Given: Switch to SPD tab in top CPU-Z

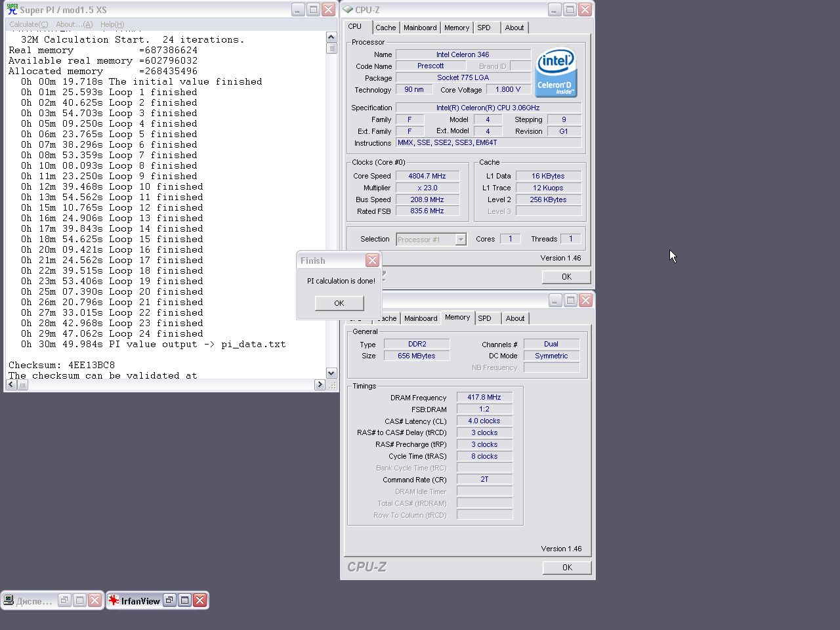Looking at the screenshot, I should click(x=484, y=28).
